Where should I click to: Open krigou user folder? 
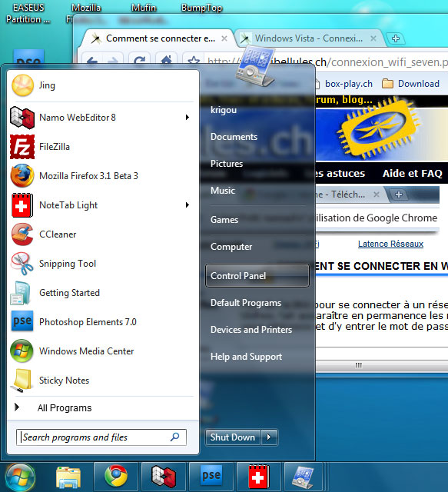point(224,110)
